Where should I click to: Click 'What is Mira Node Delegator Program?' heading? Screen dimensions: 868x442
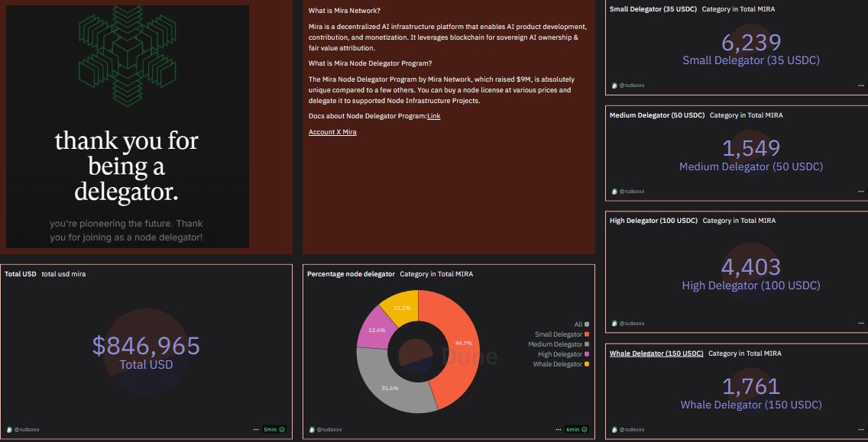click(371, 63)
